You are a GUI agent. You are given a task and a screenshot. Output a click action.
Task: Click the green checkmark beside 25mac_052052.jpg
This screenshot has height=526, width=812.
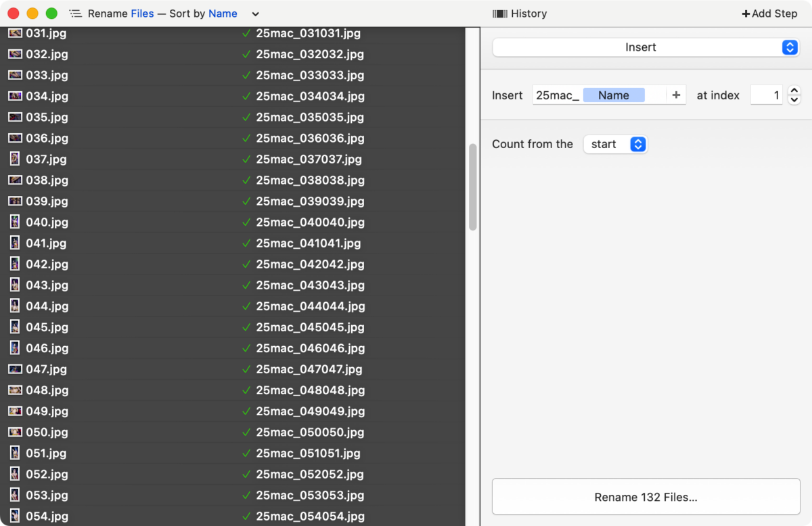pos(246,475)
